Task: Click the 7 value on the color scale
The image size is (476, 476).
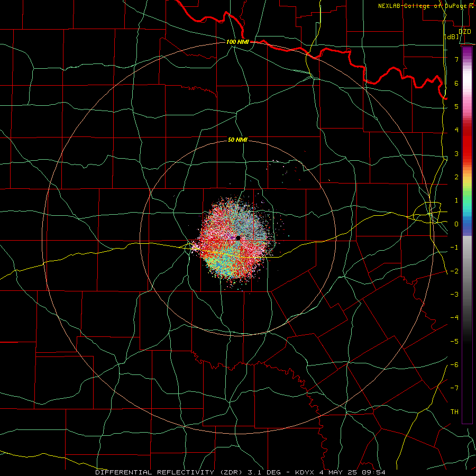Action: click(456, 59)
